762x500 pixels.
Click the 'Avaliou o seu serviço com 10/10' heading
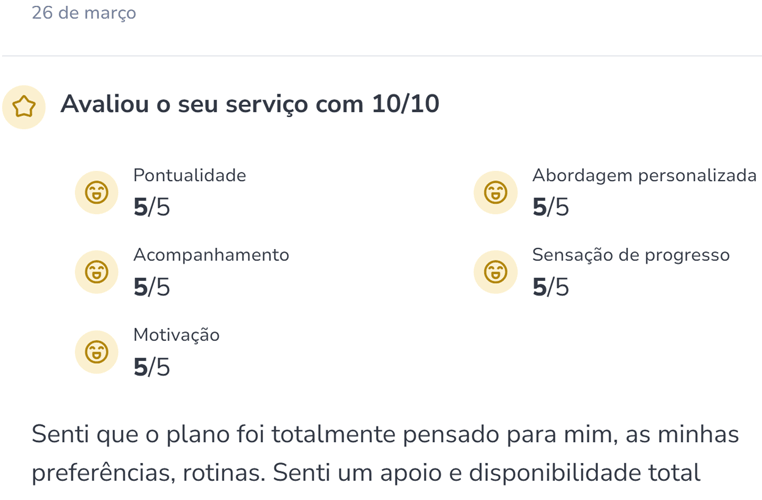[x=250, y=104]
